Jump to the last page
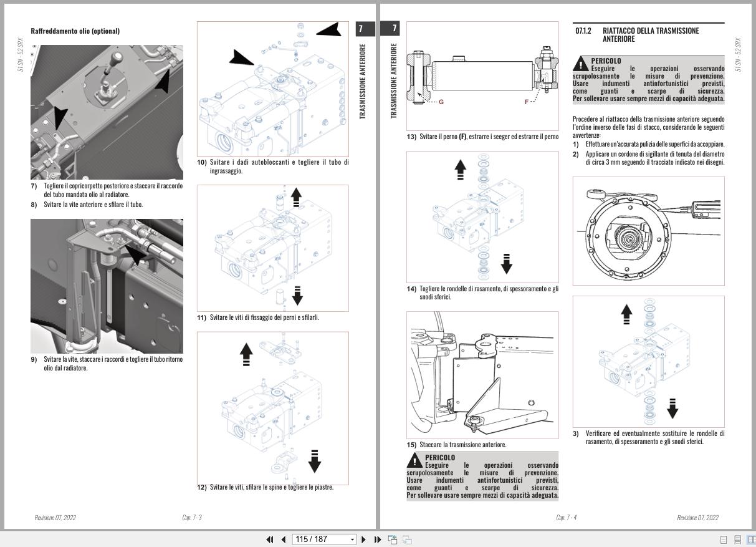Screen dimensions: 756x547 [x=378, y=540]
